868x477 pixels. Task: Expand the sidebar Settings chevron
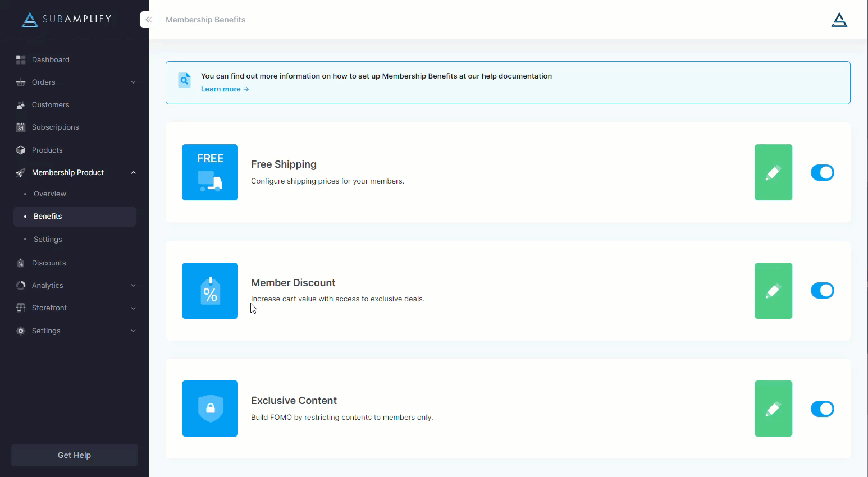coord(134,331)
